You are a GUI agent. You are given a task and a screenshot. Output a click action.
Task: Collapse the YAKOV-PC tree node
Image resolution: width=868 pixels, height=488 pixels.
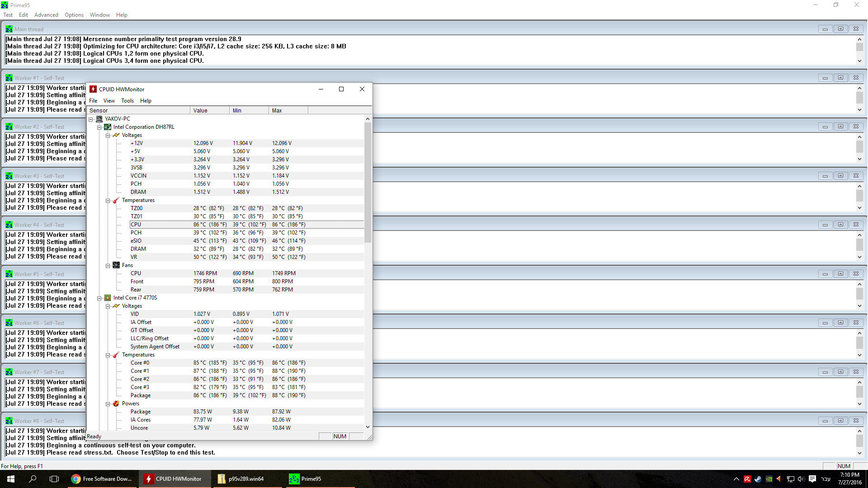(91, 119)
